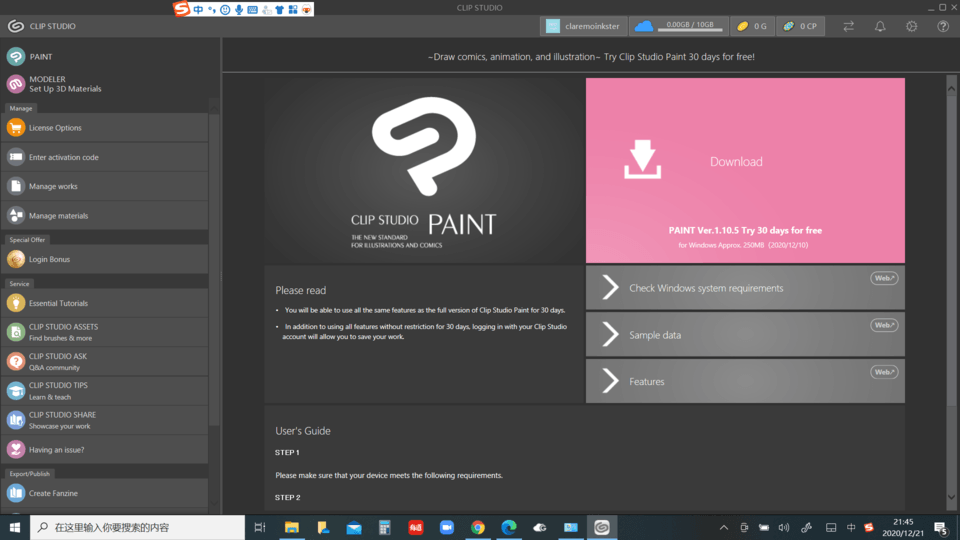
Task: Open the notifications bell
Action: coord(880,26)
